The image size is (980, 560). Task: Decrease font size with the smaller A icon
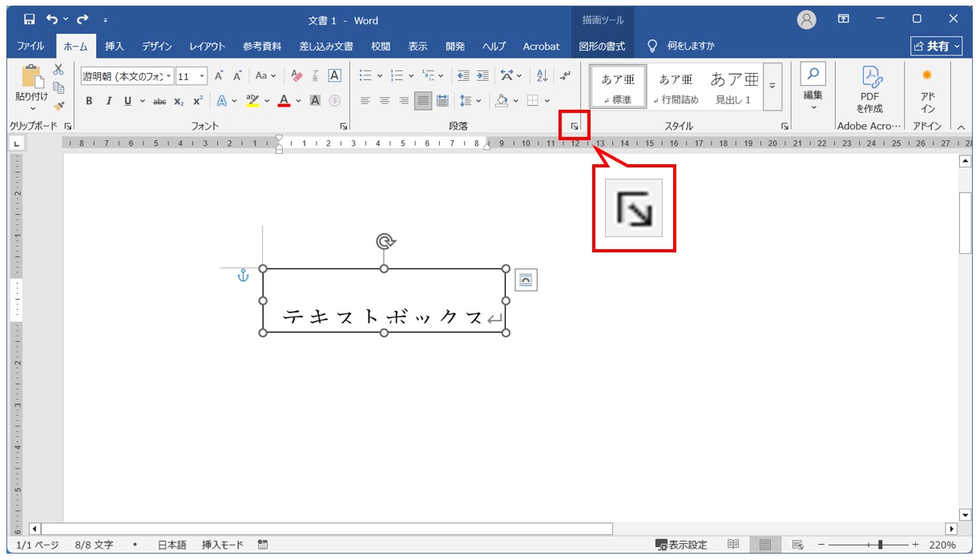237,76
